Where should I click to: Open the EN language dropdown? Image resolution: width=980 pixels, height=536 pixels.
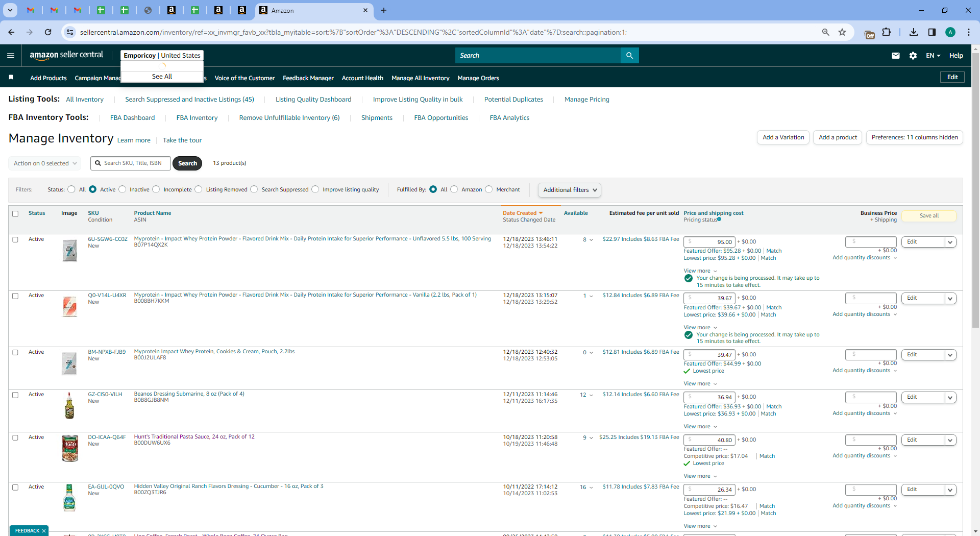click(x=933, y=56)
